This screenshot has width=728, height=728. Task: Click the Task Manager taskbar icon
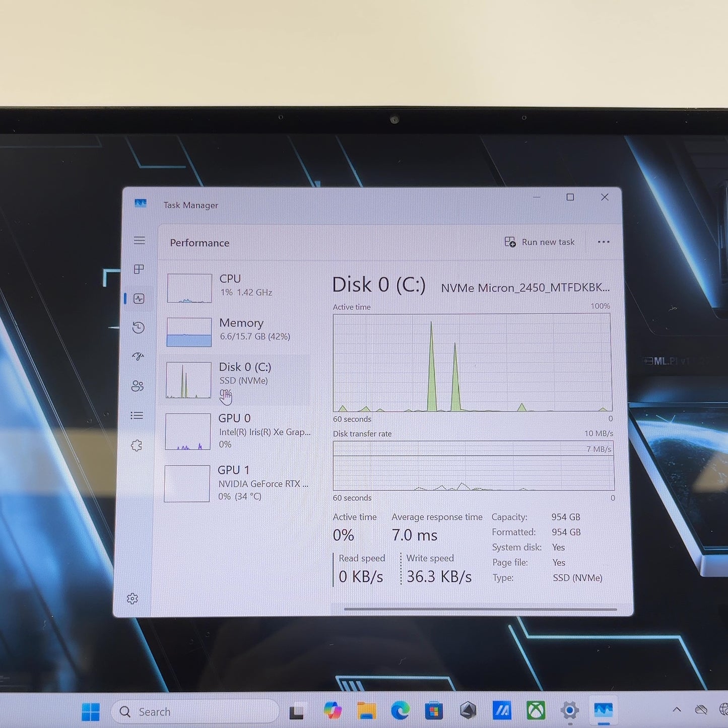(603, 711)
